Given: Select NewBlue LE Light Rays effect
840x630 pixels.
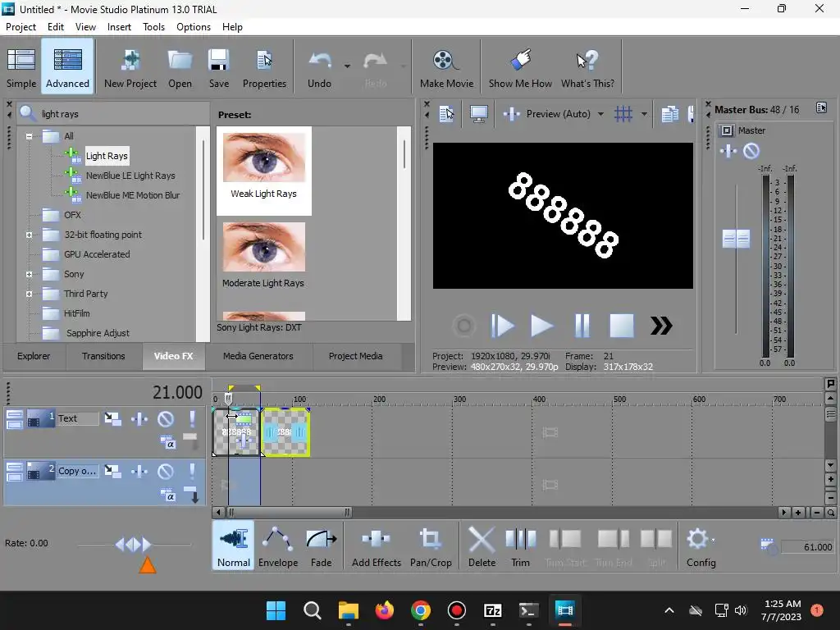Looking at the screenshot, I should pos(130,176).
